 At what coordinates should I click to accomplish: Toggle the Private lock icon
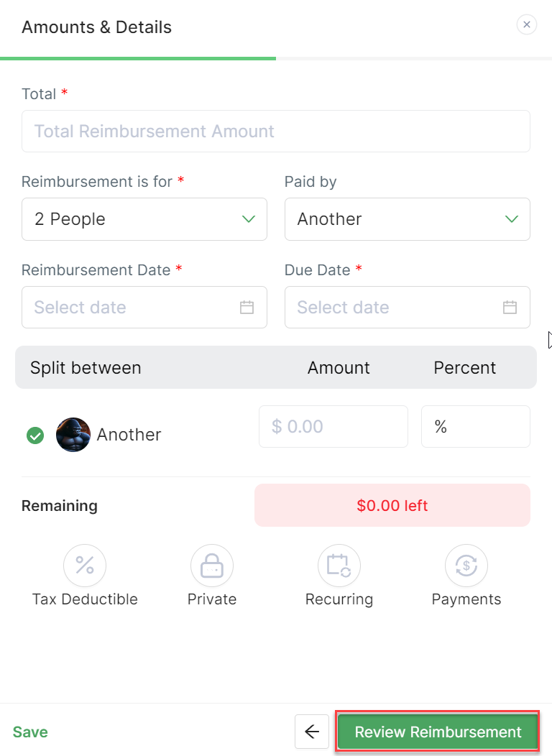[212, 566]
